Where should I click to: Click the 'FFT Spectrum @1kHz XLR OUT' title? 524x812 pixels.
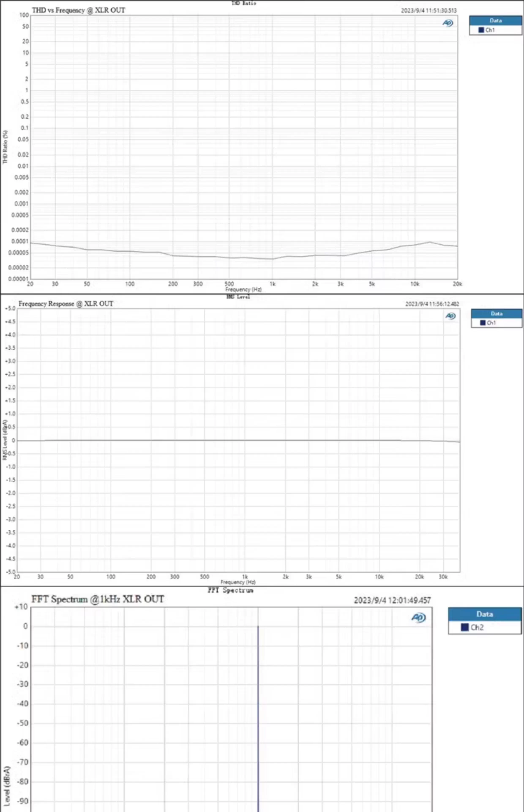click(x=98, y=599)
